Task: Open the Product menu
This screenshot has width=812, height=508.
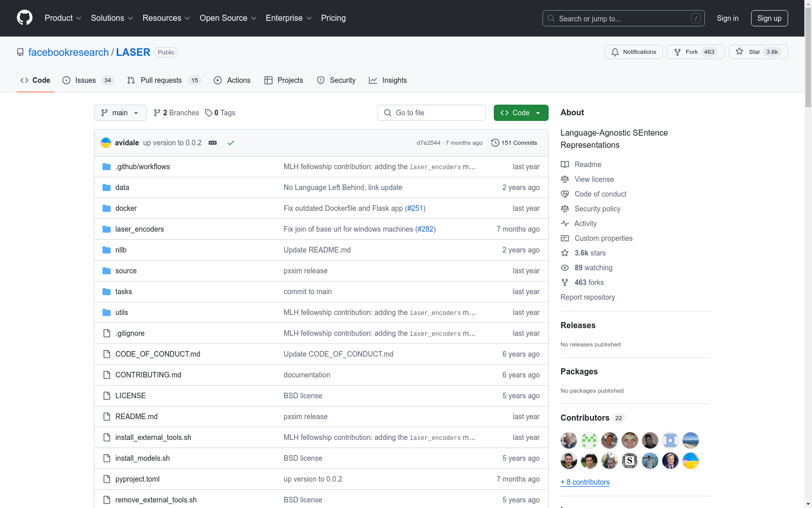Action: 63,18
